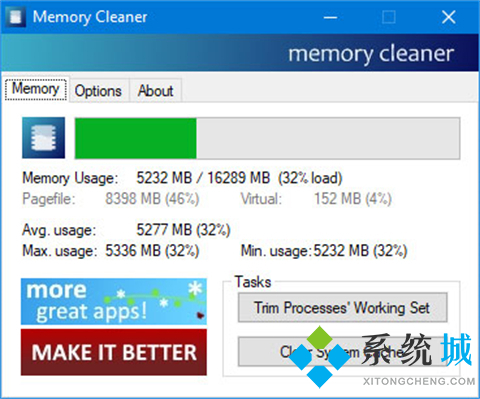Open the Options tab
The height and width of the screenshot is (399, 480).
click(98, 91)
